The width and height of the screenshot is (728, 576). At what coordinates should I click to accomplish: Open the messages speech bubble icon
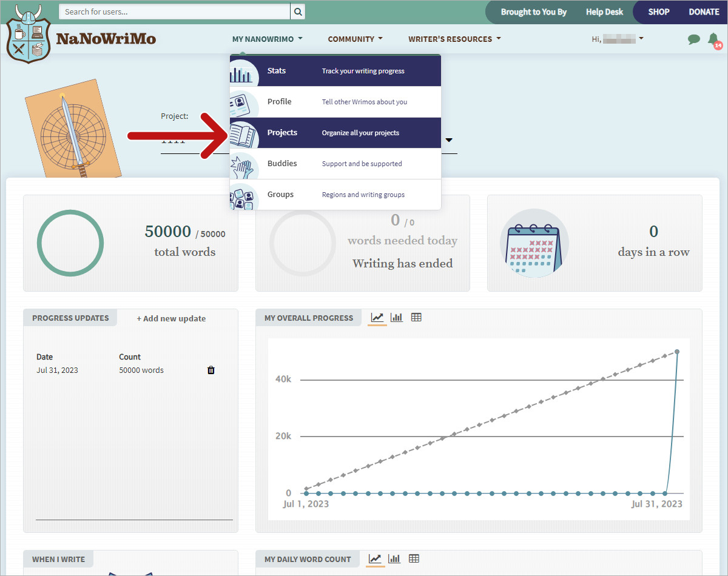(694, 39)
